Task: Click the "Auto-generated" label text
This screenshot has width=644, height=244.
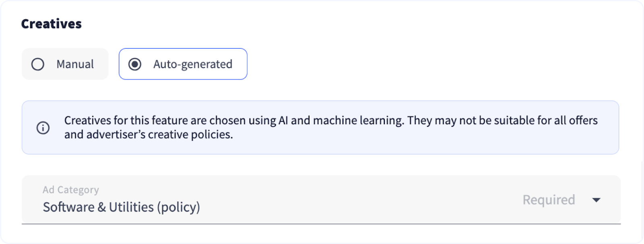Action: click(193, 64)
